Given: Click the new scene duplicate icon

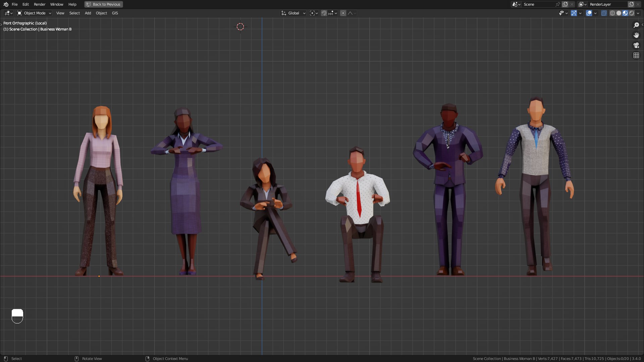Looking at the screenshot, I should [x=565, y=4].
